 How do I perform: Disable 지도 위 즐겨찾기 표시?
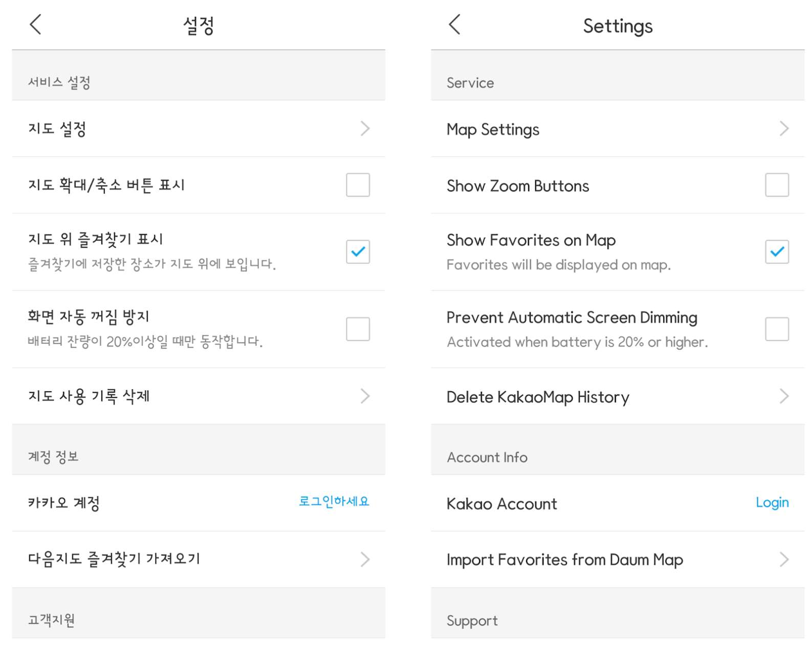(x=358, y=251)
